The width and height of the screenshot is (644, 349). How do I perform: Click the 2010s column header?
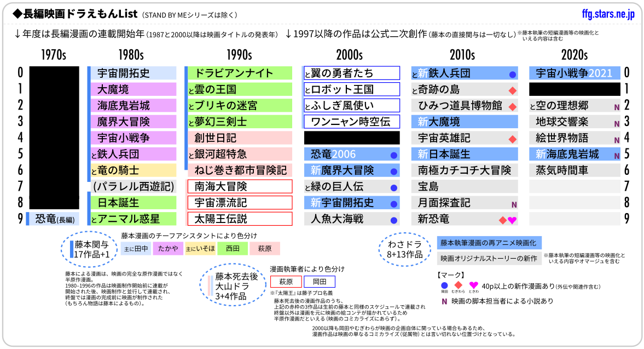(462, 55)
